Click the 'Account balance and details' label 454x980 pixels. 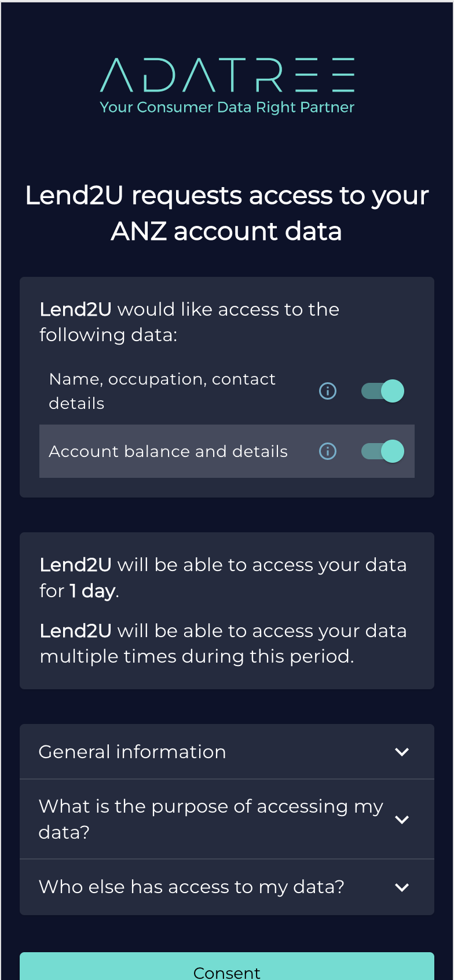[168, 451]
